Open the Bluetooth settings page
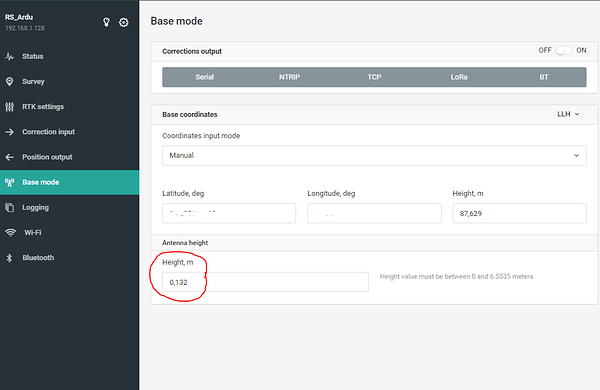 [69, 258]
